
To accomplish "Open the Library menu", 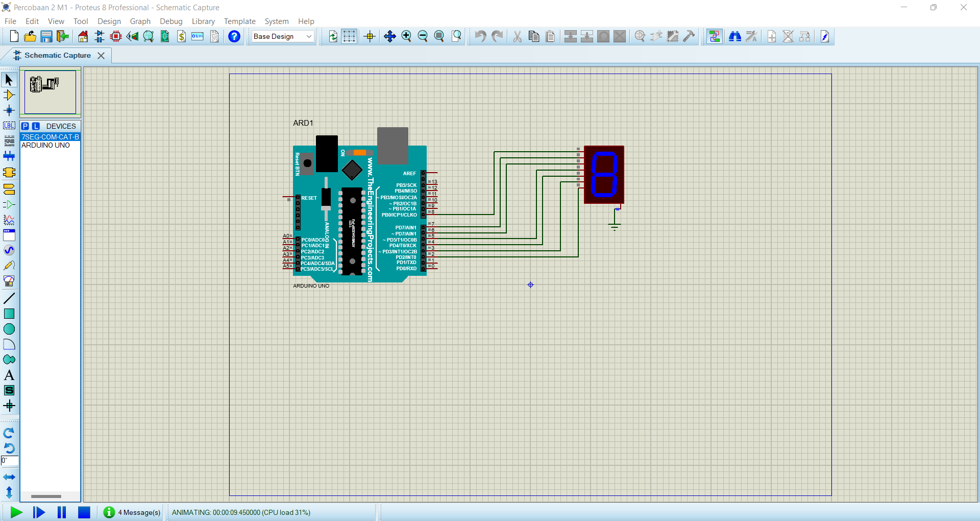I will 203,21.
